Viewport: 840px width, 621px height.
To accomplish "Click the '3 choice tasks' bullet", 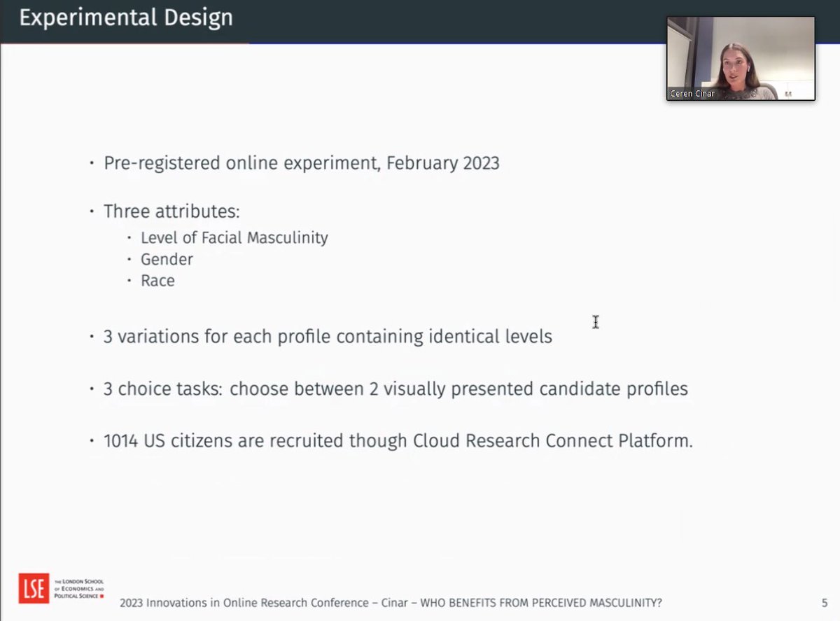I will 395,389.
